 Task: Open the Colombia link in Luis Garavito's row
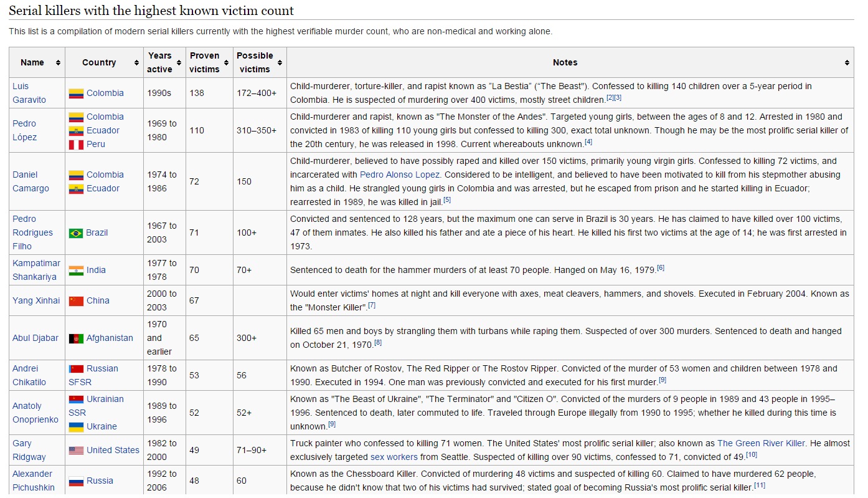(105, 93)
